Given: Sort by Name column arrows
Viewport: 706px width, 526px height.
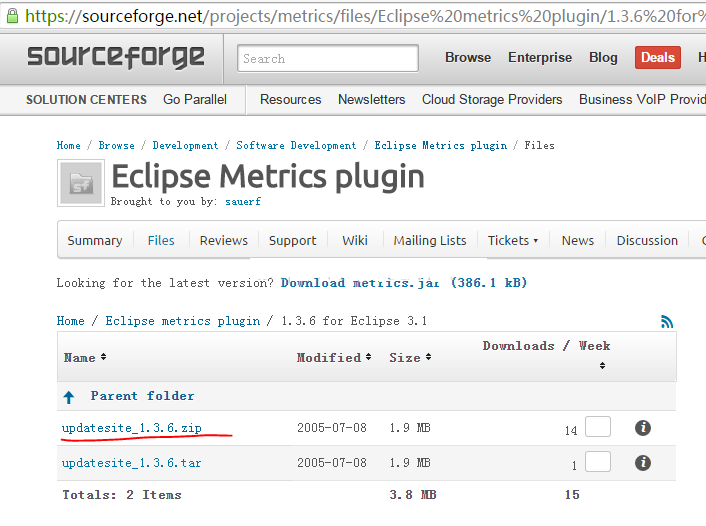Looking at the screenshot, I should coord(103,357).
